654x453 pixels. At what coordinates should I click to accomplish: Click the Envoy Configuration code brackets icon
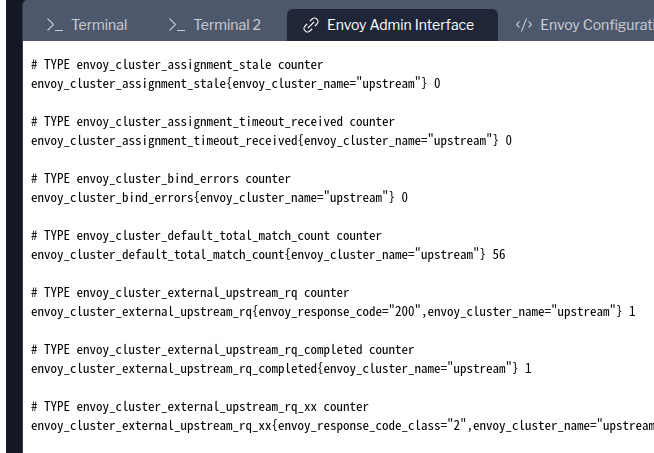tap(523, 25)
